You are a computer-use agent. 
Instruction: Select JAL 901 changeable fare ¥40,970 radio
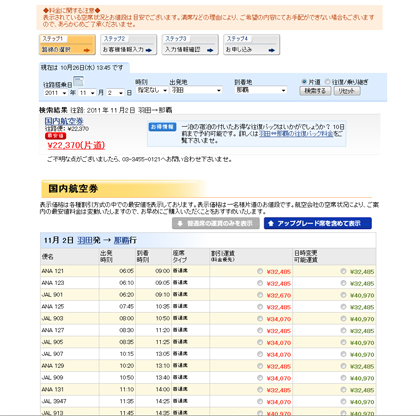(343, 295)
